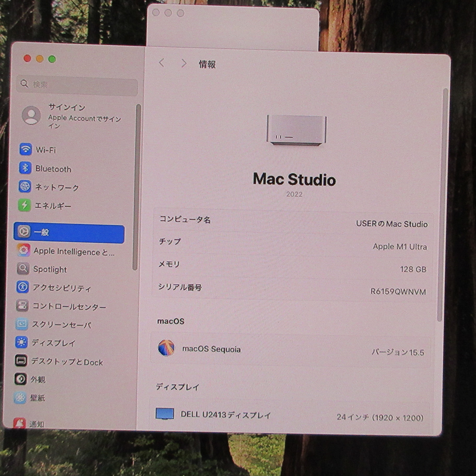Click the Spotlight magnifier icon
The width and height of the screenshot is (476, 476).
click(23, 268)
